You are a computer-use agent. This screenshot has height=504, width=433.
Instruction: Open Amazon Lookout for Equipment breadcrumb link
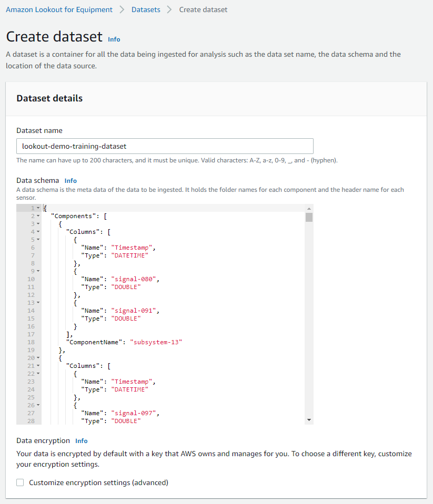coord(59,9)
